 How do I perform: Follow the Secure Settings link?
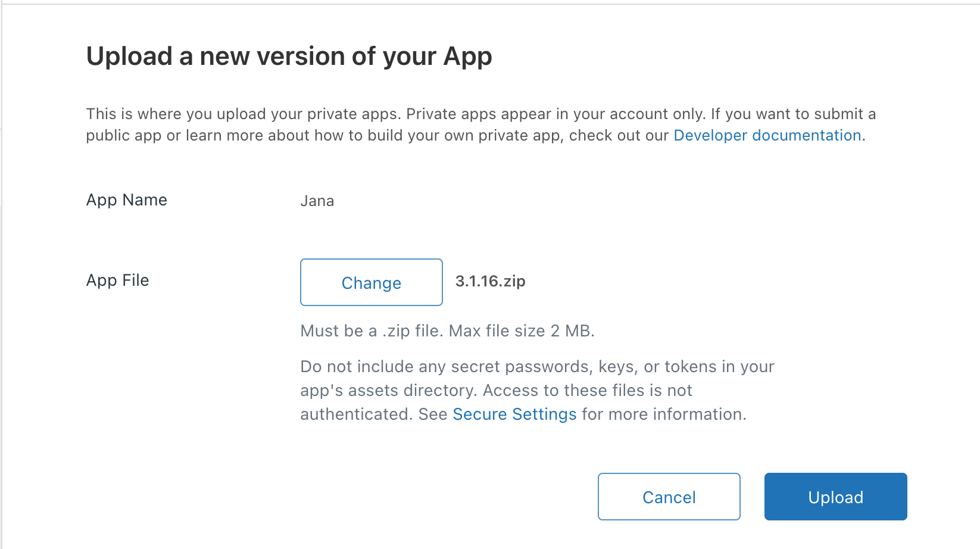514,414
